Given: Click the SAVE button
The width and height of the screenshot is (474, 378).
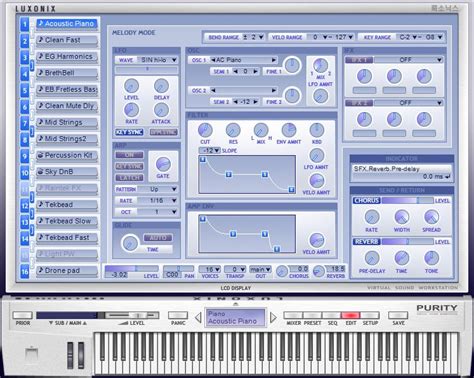Looking at the screenshot, I should point(398,315).
